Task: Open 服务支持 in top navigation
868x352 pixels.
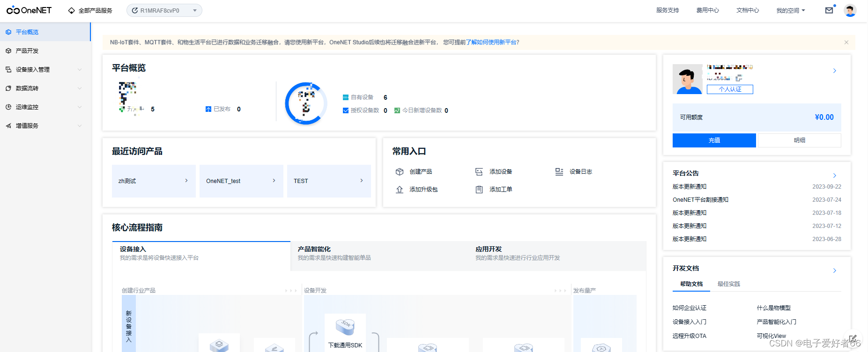Action: (x=668, y=10)
